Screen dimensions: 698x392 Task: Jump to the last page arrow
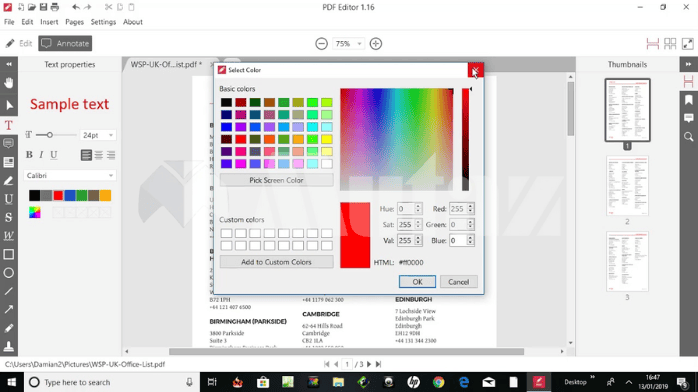point(378,364)
